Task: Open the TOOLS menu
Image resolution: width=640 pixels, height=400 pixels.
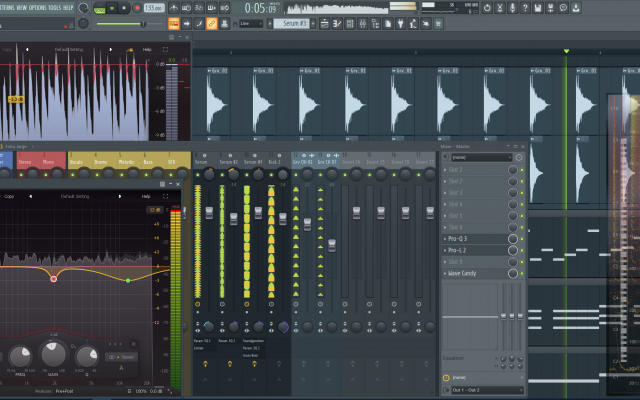Action: (54, 8)
